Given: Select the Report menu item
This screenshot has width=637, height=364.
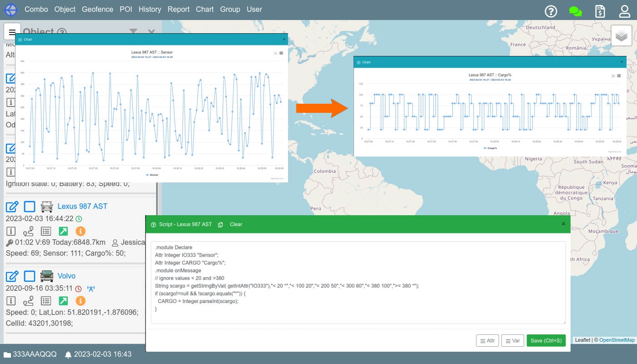Looking at the screenshot, I should pyautogui.click(x=178, y=9).
